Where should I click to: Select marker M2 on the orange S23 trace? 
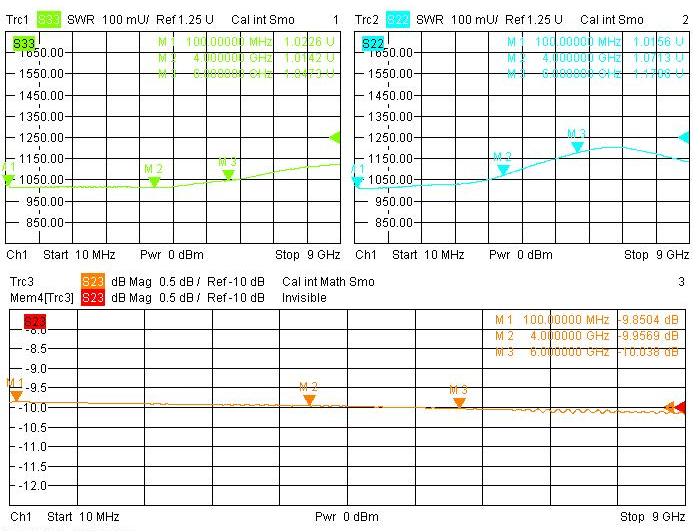point(309,399)
